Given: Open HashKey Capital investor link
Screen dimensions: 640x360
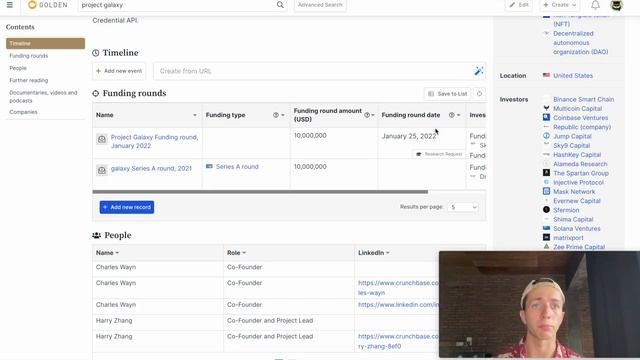Looking at the screenshot, I should pyautogui.click(x=577, y=155).
